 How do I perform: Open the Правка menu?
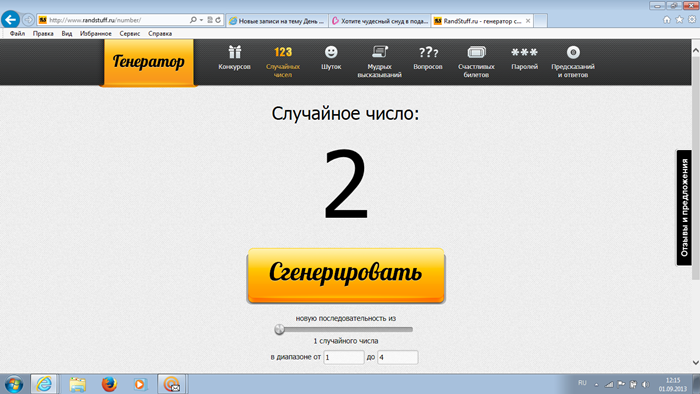point(43,33)
